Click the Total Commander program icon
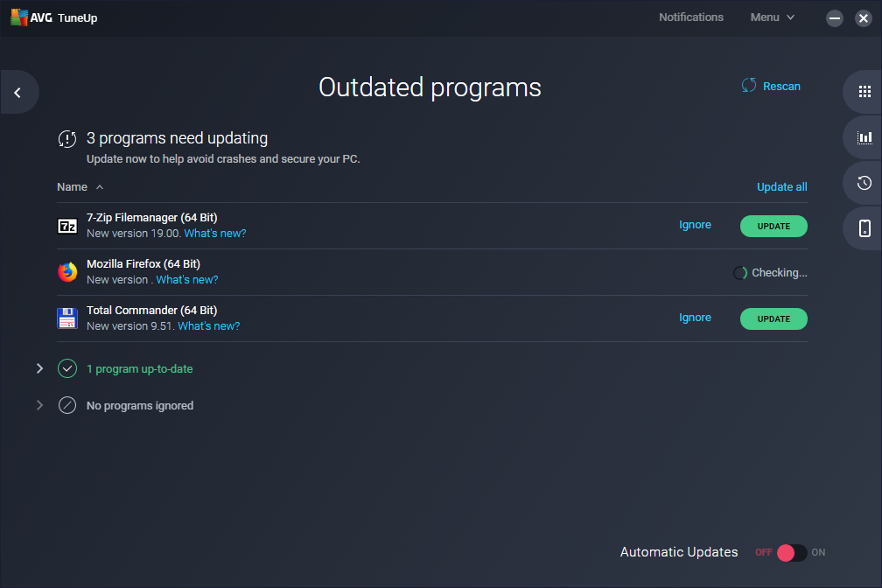 (x=67, y=318)
